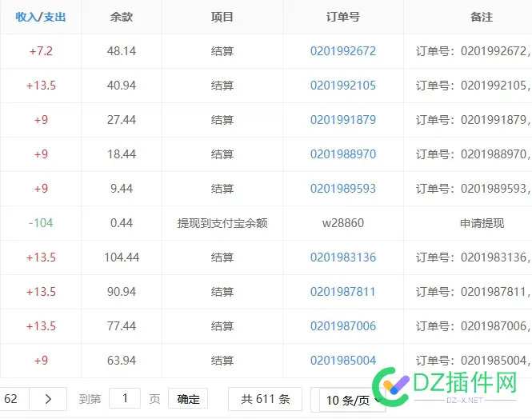Open order link 0201987811
Image resolution: width=532 pixels, height=419 pixels.
(343, 292)
